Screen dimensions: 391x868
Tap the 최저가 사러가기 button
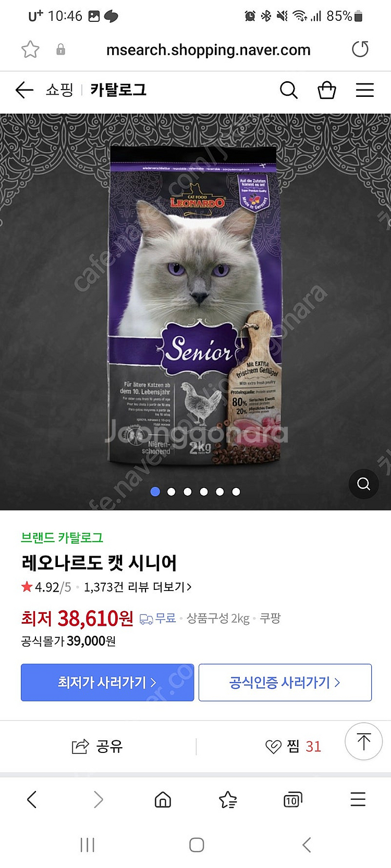107,682
